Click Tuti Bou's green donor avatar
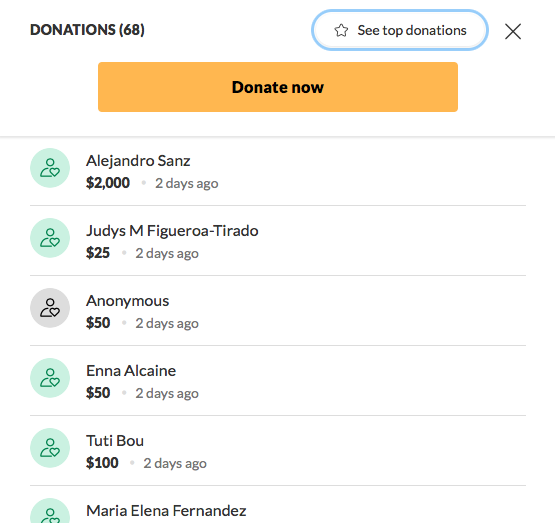The height and width of the screenshot is (523, 555). coord(50,448)
